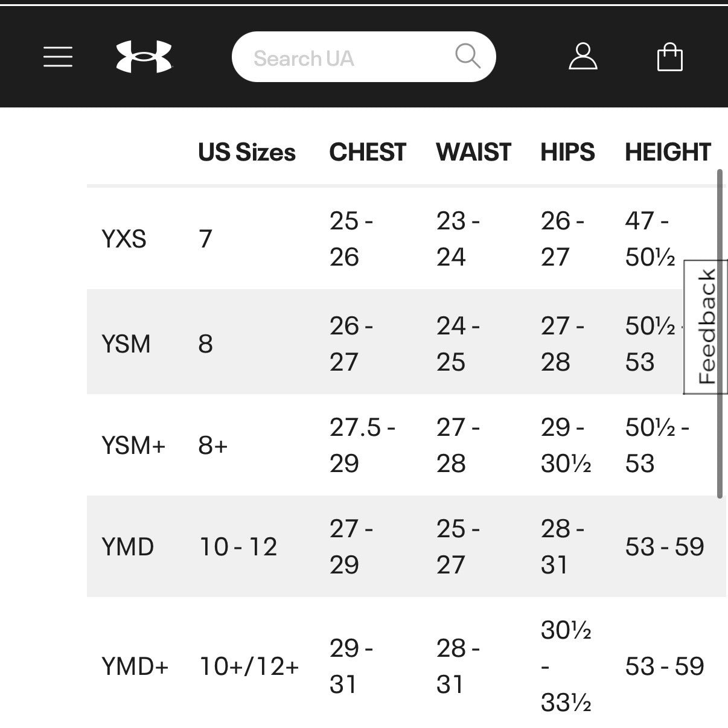Type in the Search UA field

[x=344, y=58]
